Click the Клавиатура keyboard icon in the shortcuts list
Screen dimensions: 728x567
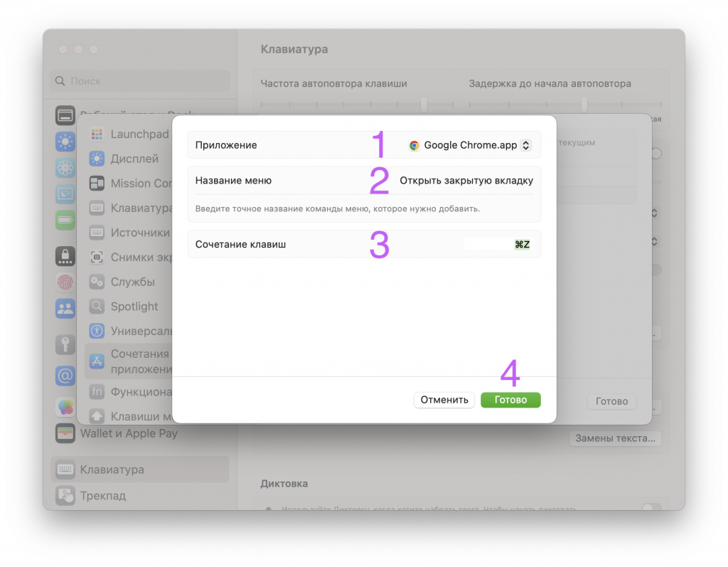click(97, 208)
